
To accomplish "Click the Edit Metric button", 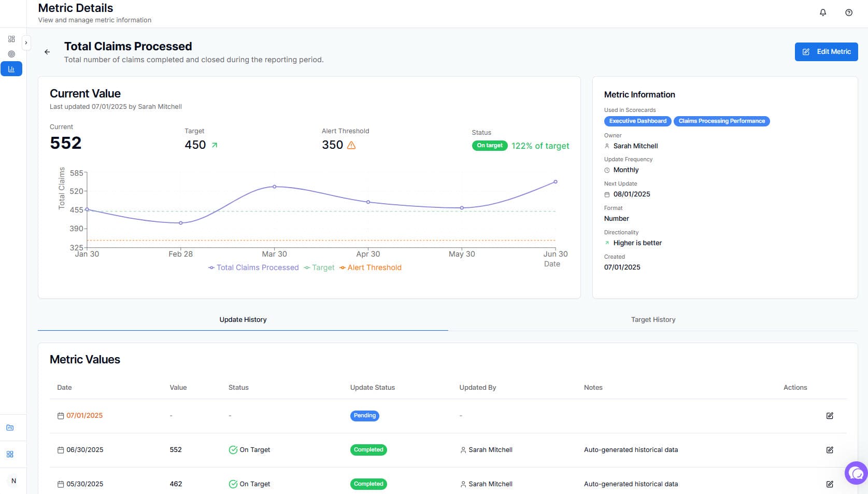I will (826, 51).
